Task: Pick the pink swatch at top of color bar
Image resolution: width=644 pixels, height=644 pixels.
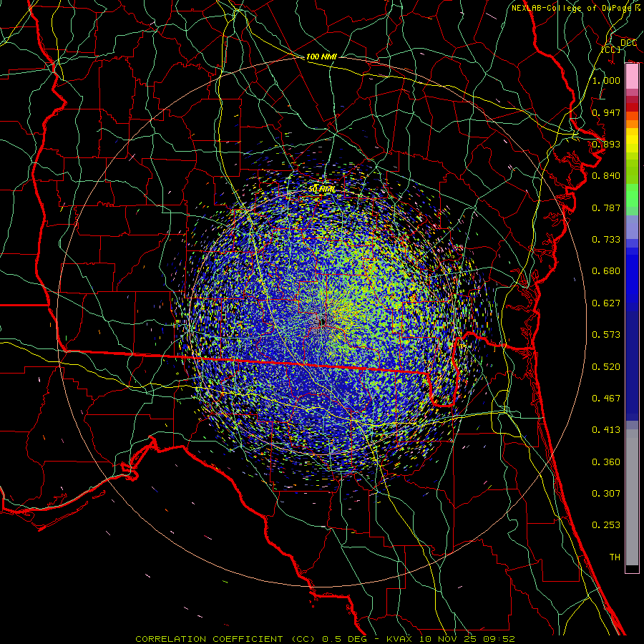Action: pyautogui.click(x=632, y=77)
